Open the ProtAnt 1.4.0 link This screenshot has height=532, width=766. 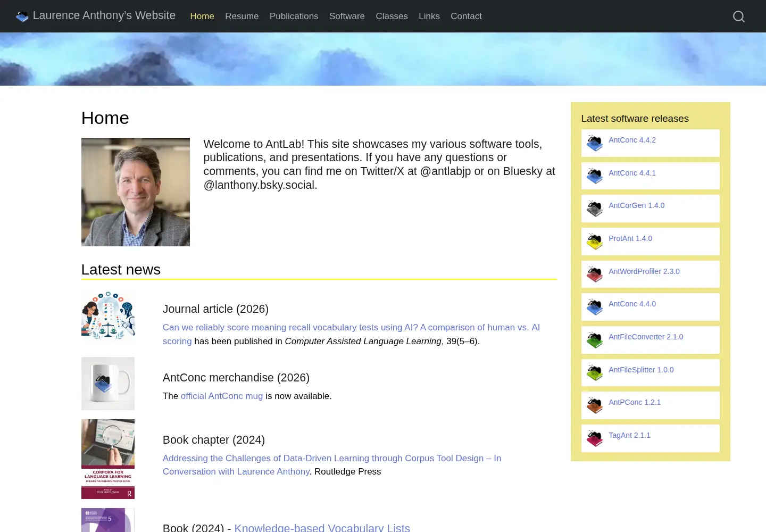coord(630,238)
